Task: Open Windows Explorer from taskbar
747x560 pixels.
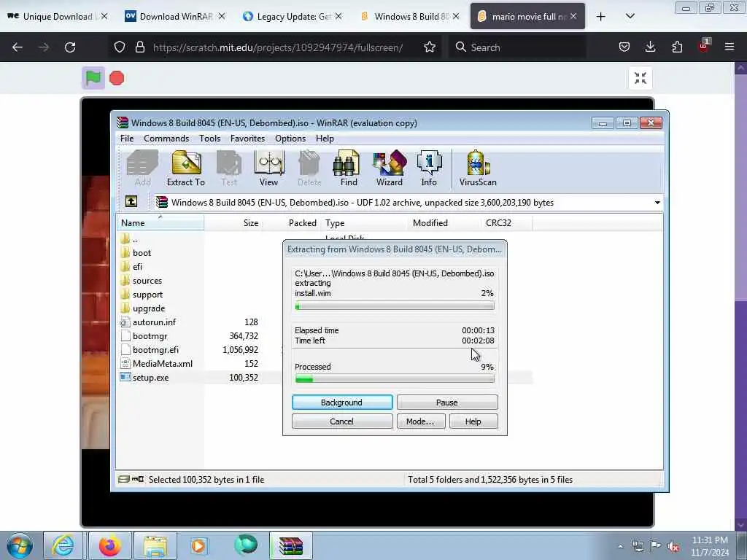Action: (155, 545)
